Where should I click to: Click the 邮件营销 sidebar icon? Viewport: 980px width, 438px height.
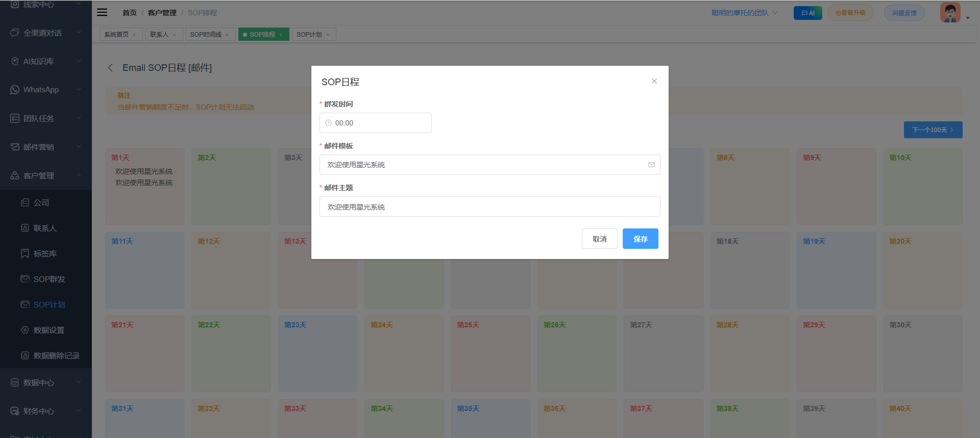(x=15, y=147)
